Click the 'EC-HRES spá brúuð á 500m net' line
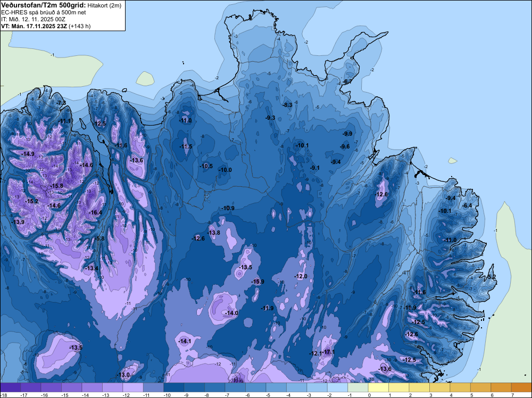 click(44, 13)
